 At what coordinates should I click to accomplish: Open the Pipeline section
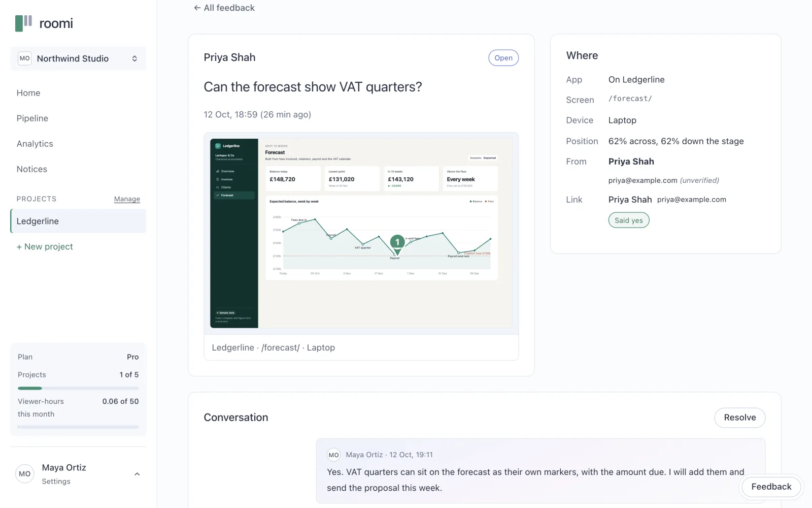[32, 118]
